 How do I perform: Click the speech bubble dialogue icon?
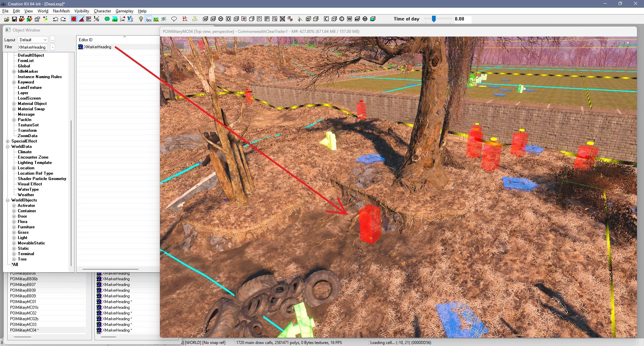pos(174,19)
